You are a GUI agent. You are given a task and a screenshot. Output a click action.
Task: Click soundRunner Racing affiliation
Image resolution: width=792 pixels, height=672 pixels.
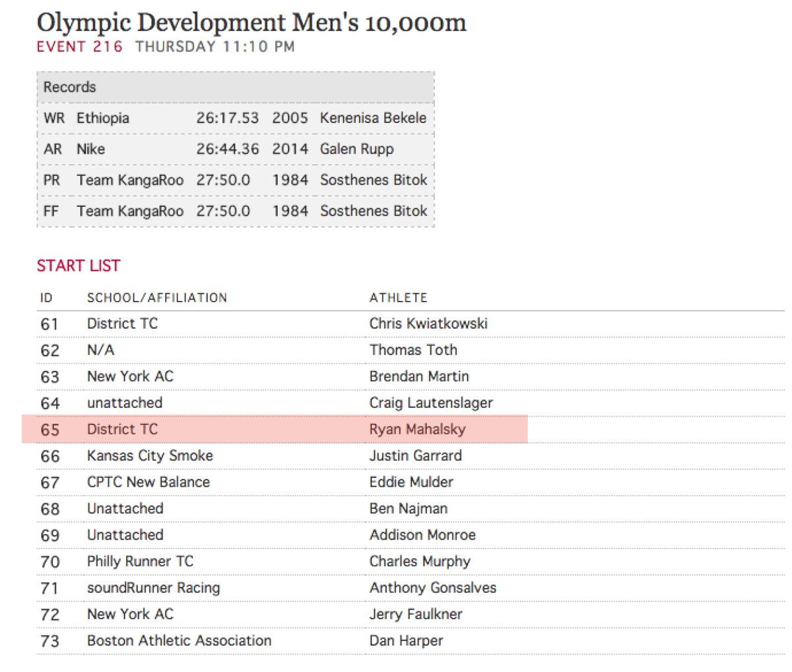coord(153,588)
